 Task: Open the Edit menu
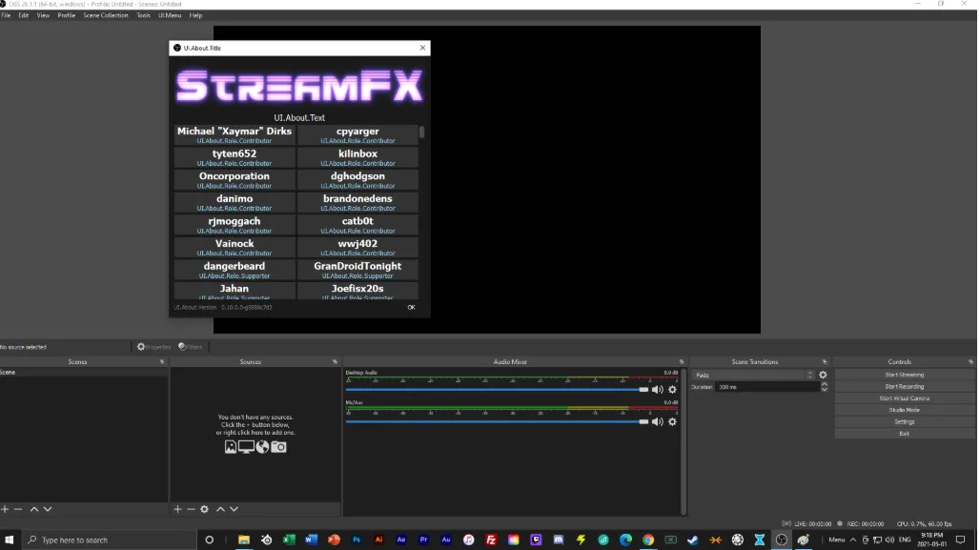point(24,15)
